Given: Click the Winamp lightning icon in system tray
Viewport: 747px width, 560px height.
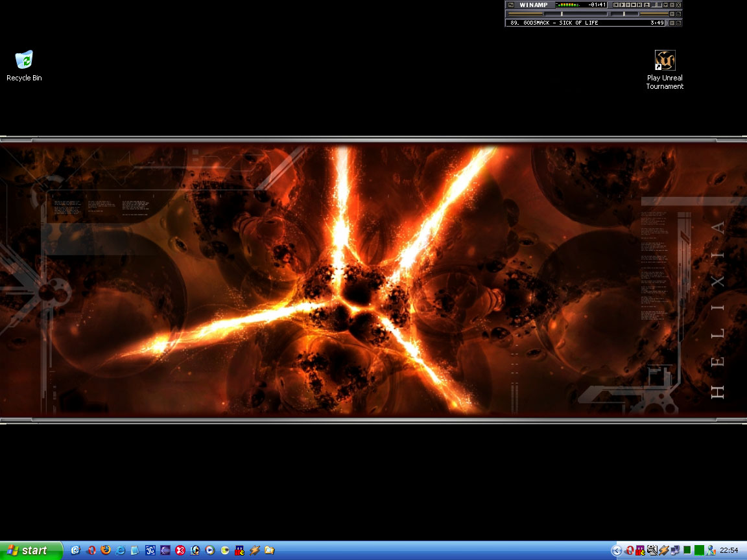Looking at the screenshot, I should [663, 550].
